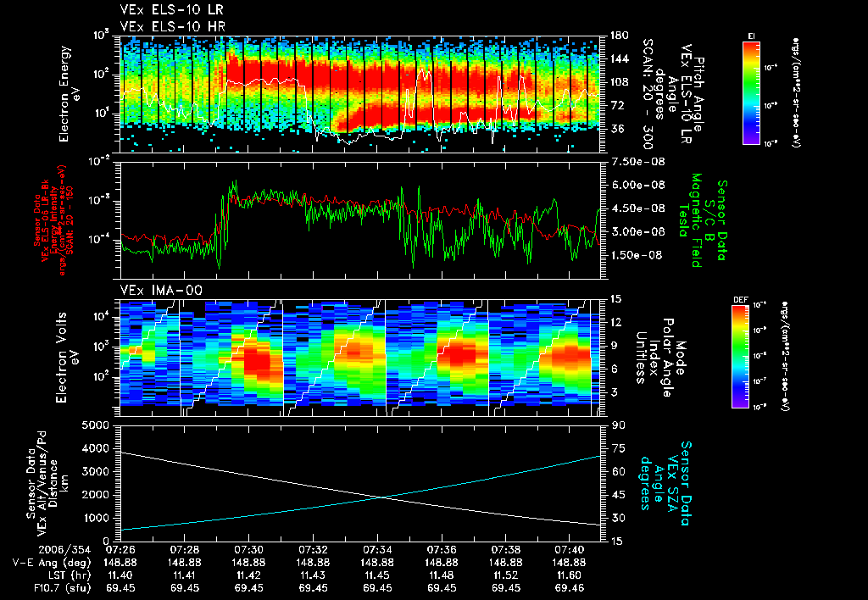
Task: Click the 45 degree SZA tick label
Action: 618,495
